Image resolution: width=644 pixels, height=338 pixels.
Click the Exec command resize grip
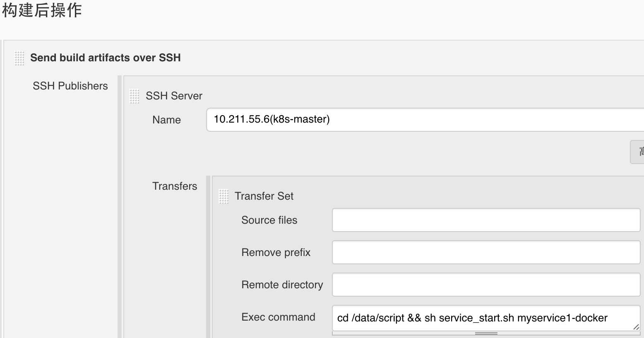(x=636, y=327)
